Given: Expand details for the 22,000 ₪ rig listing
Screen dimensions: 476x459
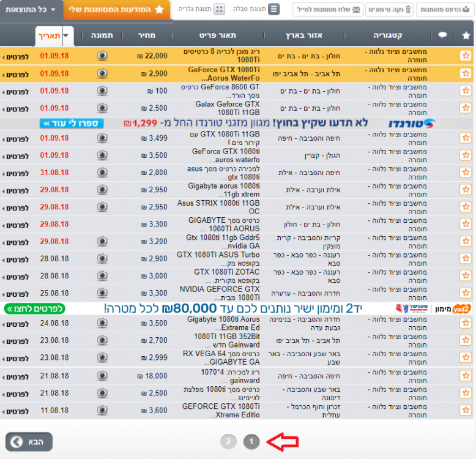Looking at the screenshot, I should click(x=15, y=57).
